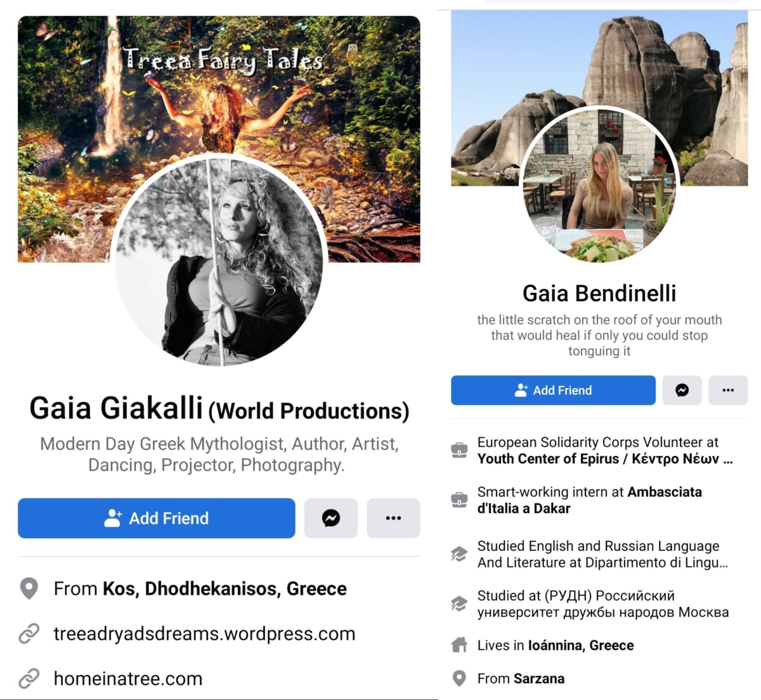Click house icon beside Lives in Ioánnina
This screenshot has width=761, height=700.
coord(459,645)
